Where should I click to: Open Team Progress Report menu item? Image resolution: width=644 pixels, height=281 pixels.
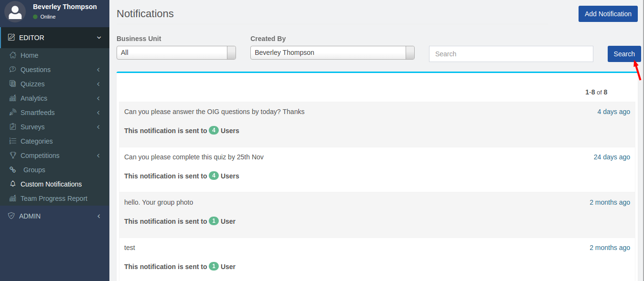[x=54, y=198]
